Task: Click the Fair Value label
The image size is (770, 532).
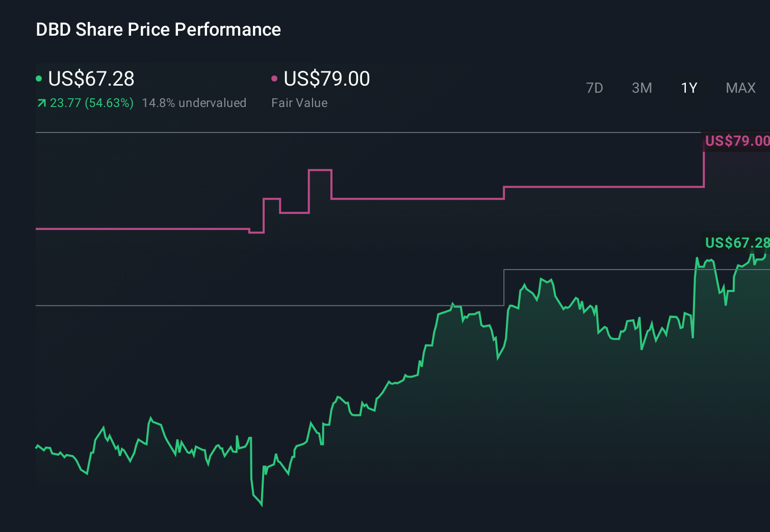Action: click(300, 103)
